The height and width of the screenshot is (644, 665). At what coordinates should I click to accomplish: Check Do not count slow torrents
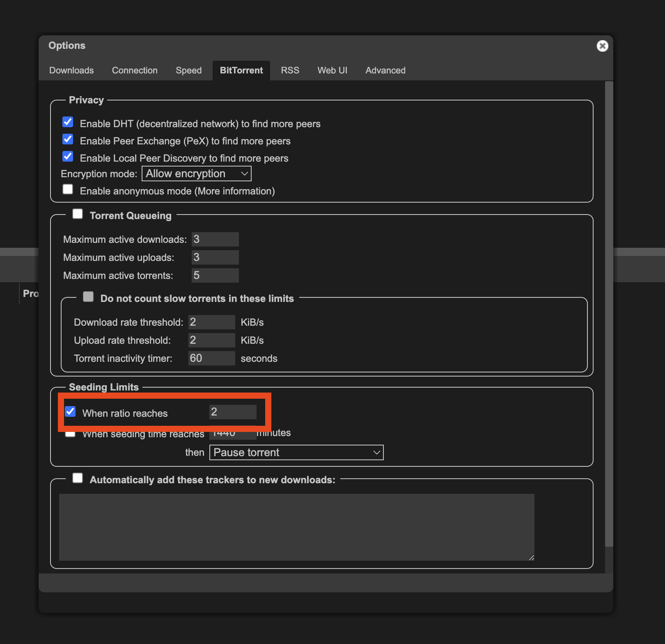tap(88, 297)
